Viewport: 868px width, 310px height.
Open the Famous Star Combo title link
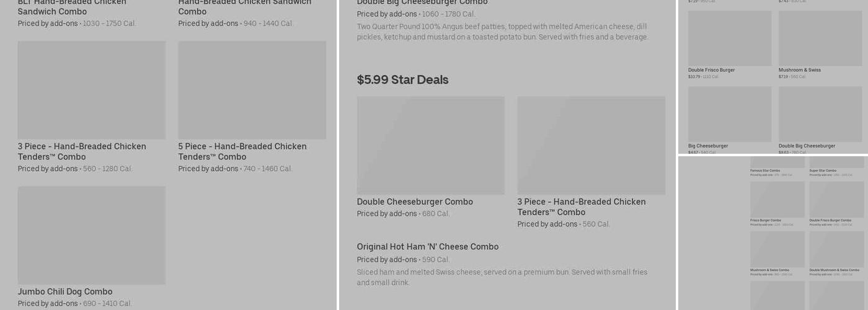[x=765, y=170]
